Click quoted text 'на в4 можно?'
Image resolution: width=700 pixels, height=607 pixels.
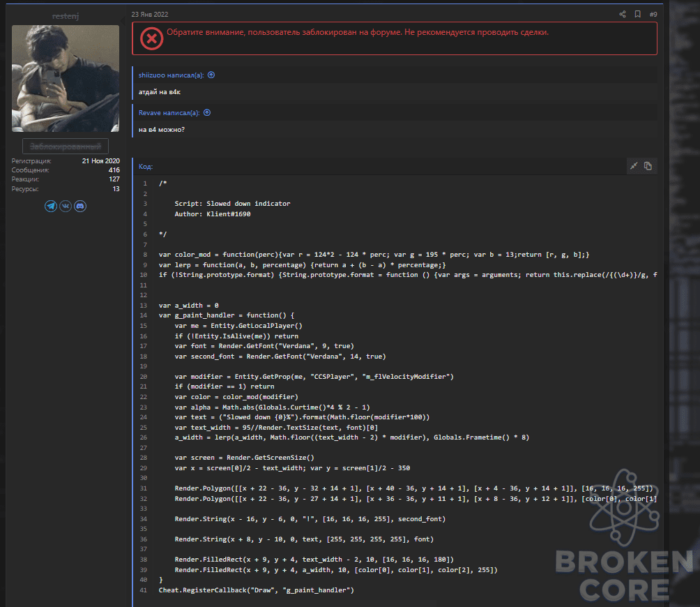[x=161, y=130]
